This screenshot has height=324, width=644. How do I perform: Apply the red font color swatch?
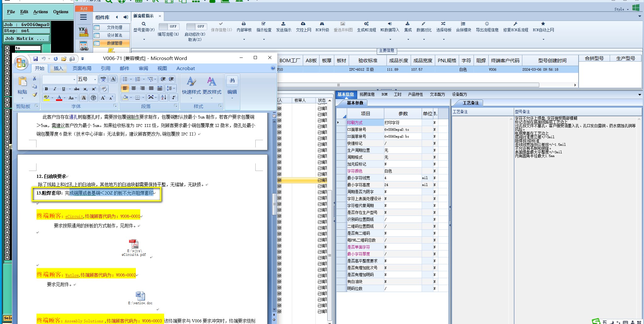pyautogui.click(x=59, y=98)
